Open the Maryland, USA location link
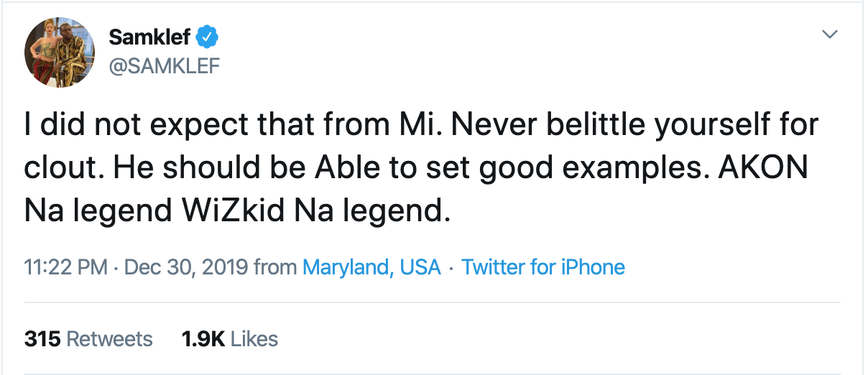The width and height of the screenshot is (868, 375). click(371, 267)
